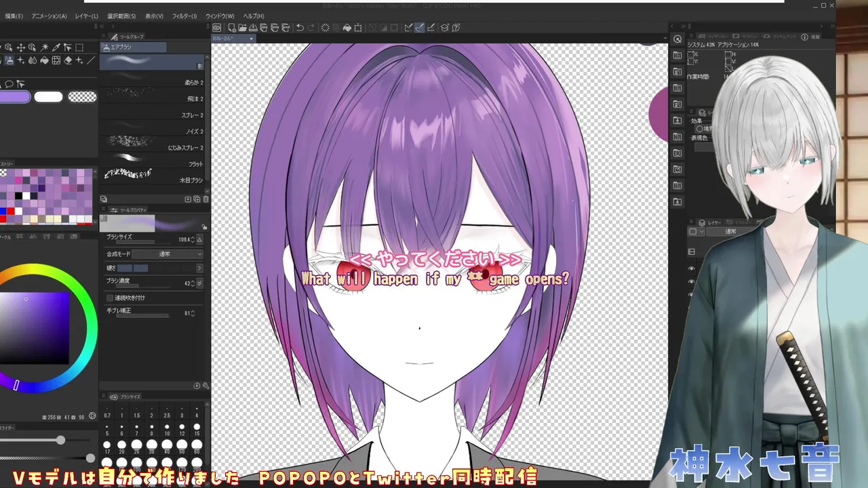Open the ヘルプ(H) menu
The width and height of the screenshot is (868, 488).
[253, 16]
